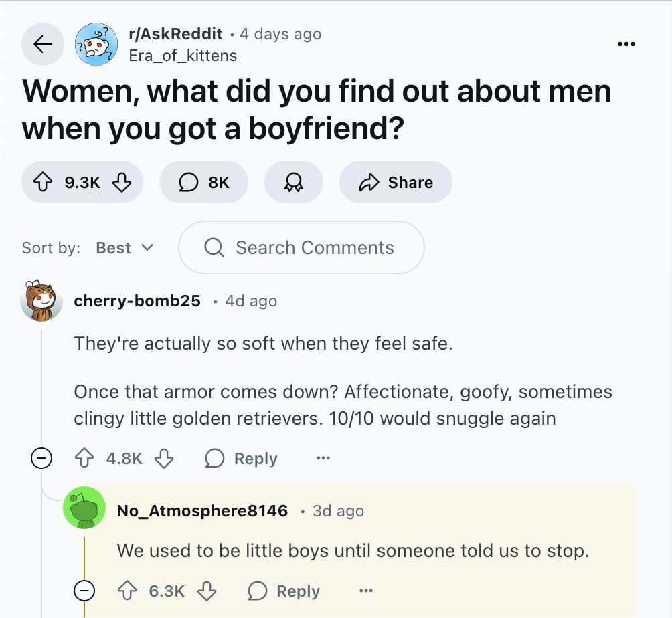Upvote No_Atmosphere8146's reply
The height and width of the screenshot is (618, 672).
point(128,591)
